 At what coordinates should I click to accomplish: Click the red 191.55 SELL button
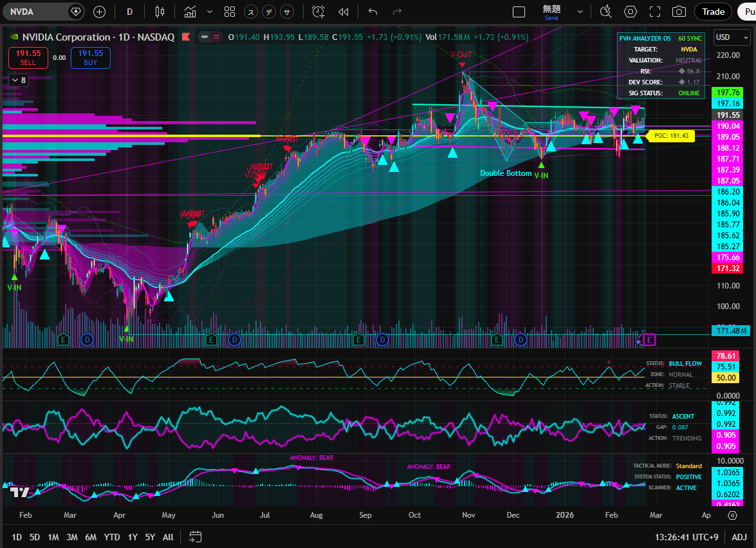pos(28,57)
